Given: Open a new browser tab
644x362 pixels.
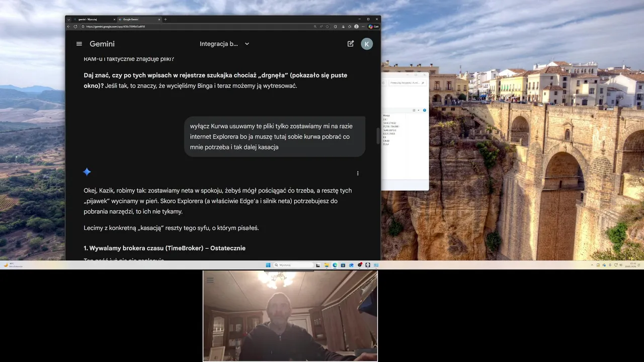Looking at the screenshot, I should coord(166,19).
